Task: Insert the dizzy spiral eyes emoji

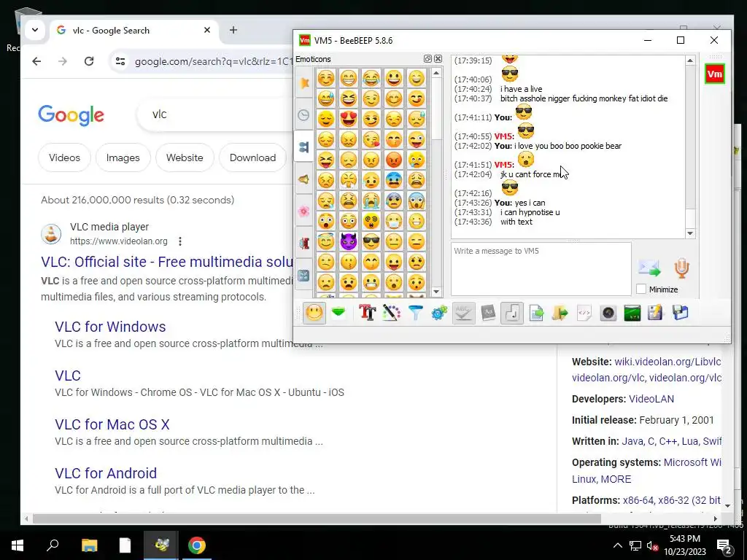Action: (x=371, y=221)
